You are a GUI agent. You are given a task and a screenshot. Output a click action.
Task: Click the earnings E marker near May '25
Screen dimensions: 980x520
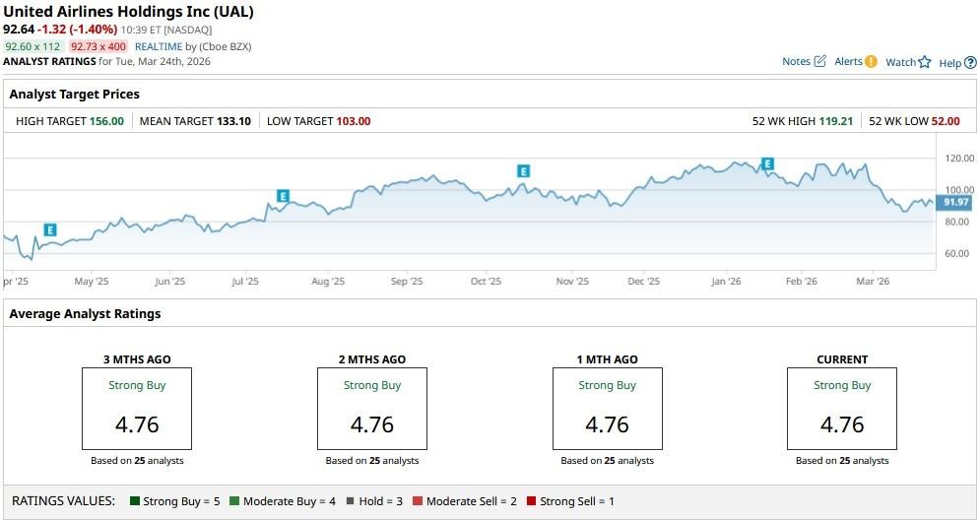point(50,230)
